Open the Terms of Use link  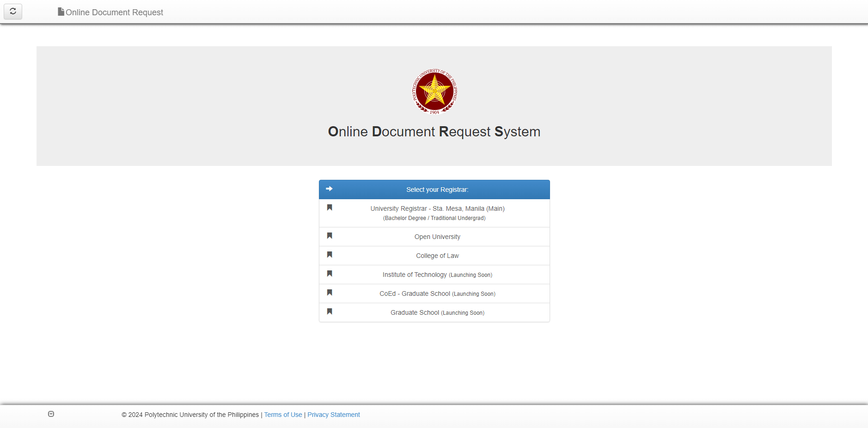pyautogui.click(x=283, y=415)
